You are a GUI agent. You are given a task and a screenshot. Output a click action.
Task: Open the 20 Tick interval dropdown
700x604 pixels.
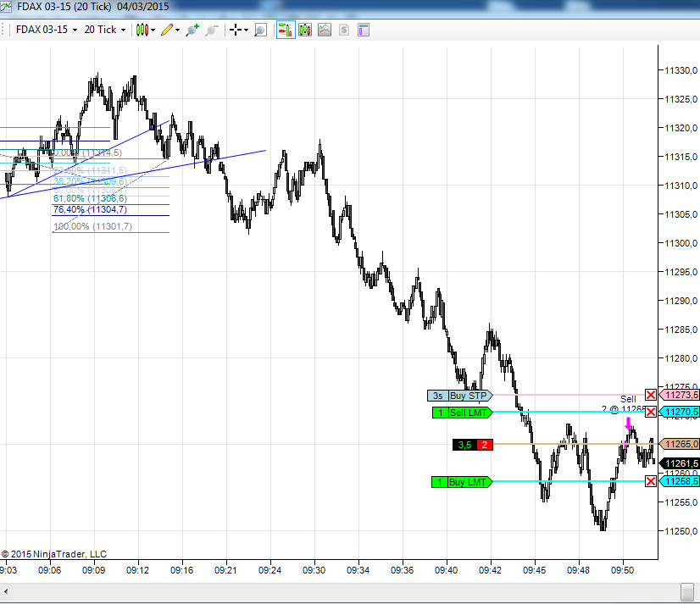point(104,30)
